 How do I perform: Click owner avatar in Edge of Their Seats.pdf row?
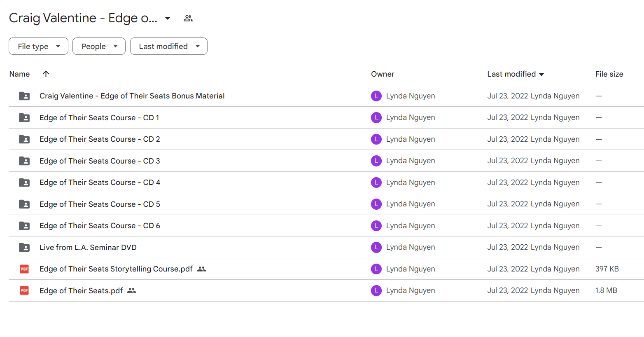[376, 290]
